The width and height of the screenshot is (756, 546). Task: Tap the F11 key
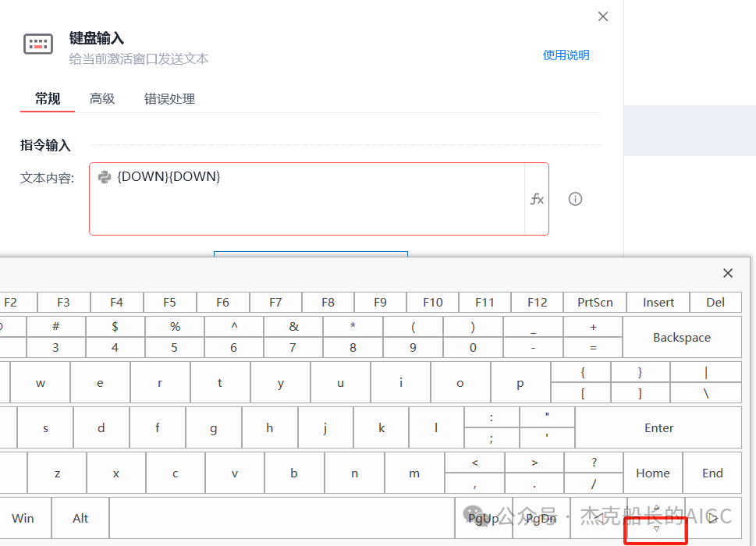click(x=484, y=302)
